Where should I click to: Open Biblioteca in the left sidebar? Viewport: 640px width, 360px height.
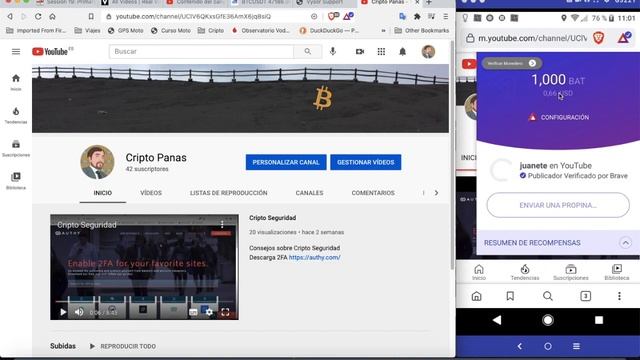16,181
